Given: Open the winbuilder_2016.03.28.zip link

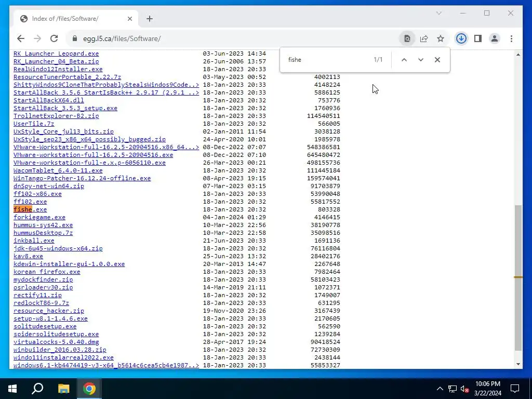Looking at the screenshot, I should [x=60, y=350].
